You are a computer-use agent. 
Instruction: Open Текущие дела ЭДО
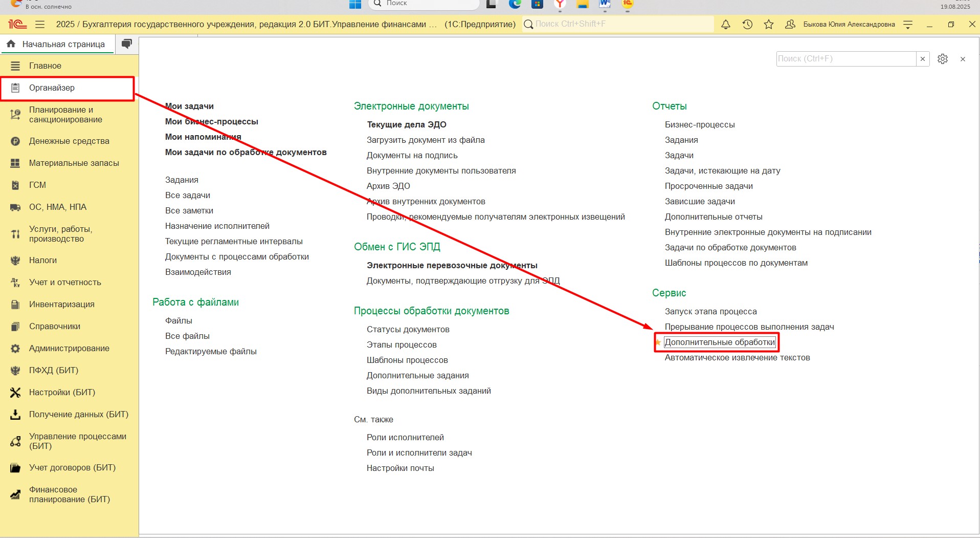coord(406,124)
